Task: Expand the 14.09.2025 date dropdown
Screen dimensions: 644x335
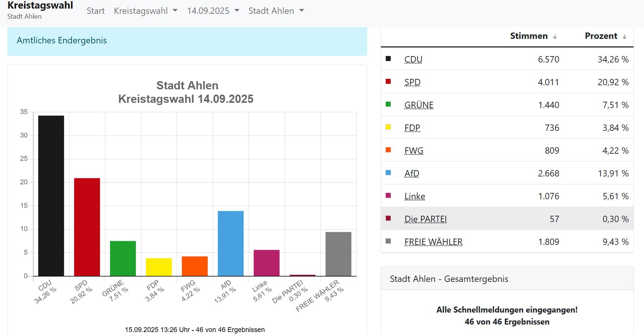Action: coord(213,11)
